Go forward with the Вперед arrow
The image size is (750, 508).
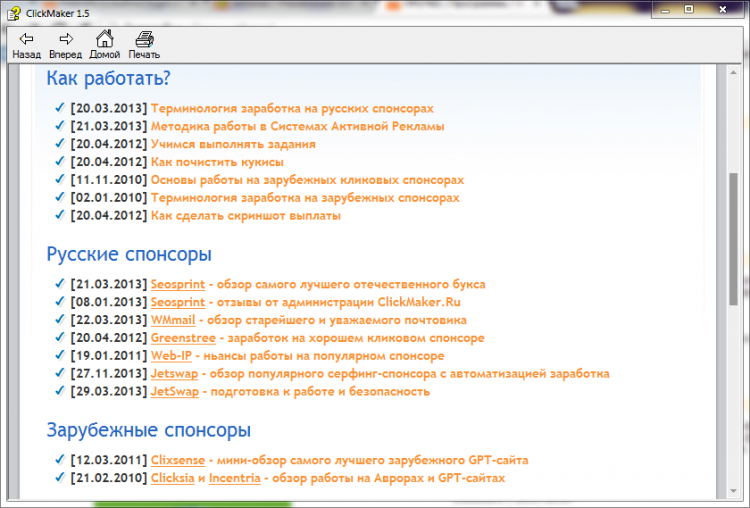click(66, 45)
